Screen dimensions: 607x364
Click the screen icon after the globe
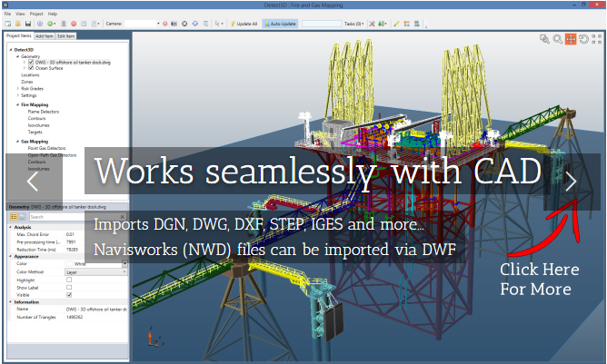[x=205, y=24]
